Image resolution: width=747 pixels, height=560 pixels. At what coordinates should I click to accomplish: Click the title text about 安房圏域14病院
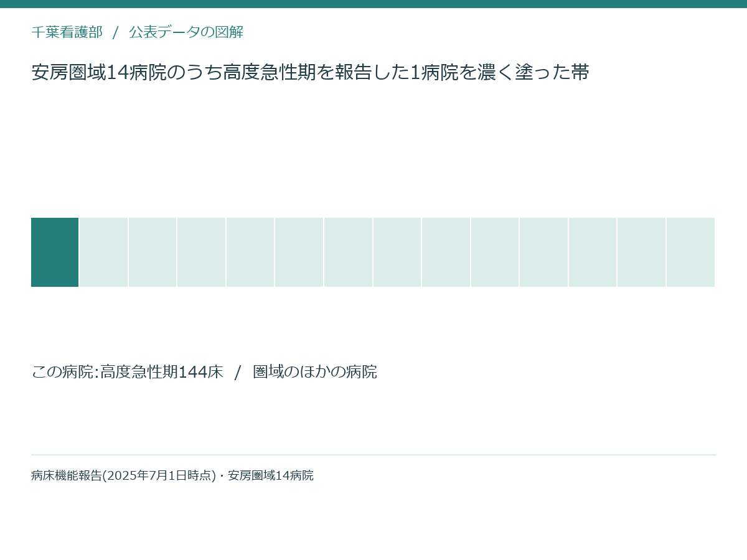[310, 73]
